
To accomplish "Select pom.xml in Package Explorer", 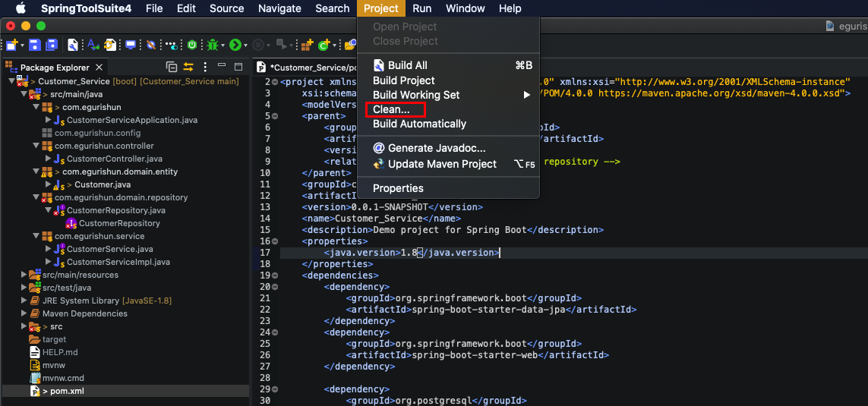I will click(67, 391).
